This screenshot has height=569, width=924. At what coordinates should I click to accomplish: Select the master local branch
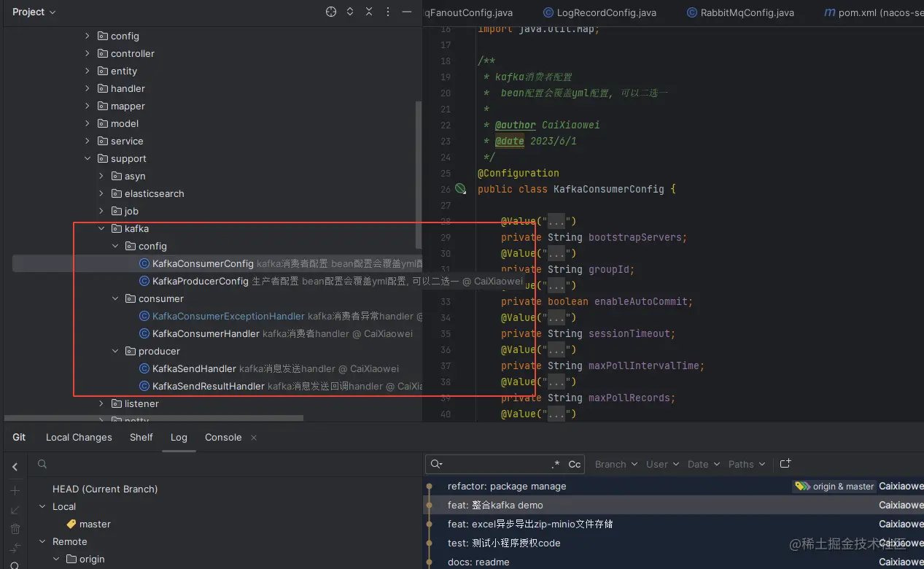coord(95,524)
